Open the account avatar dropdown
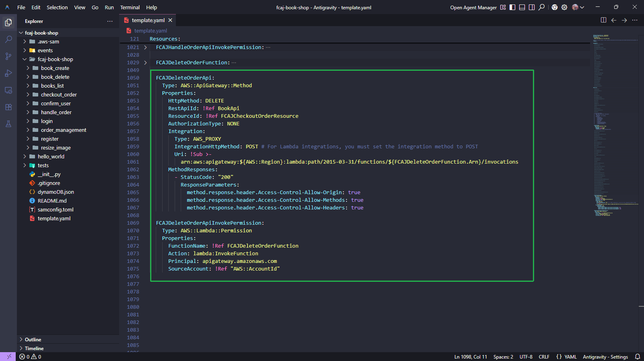The height and width of the screenshot is (361, 644). click(578, 7)
